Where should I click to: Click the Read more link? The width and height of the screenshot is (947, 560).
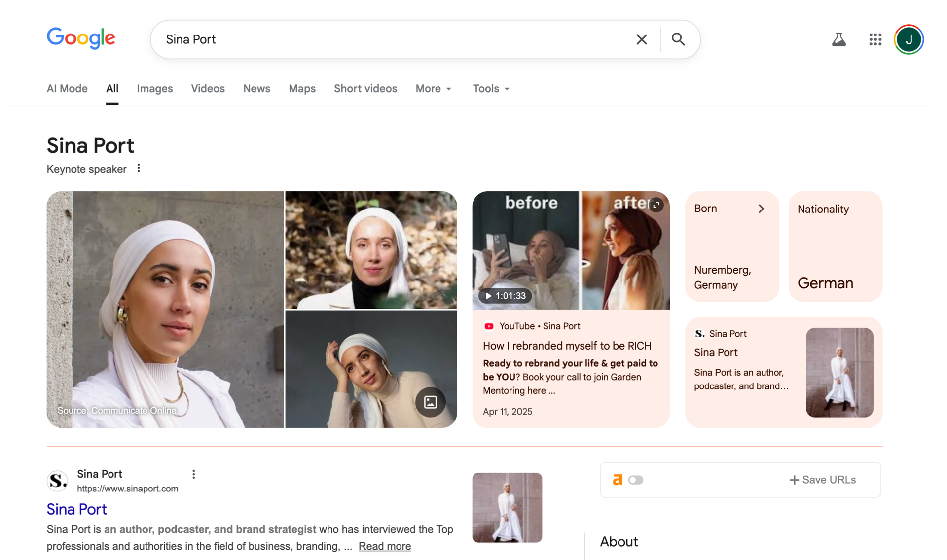coord(385,546)
